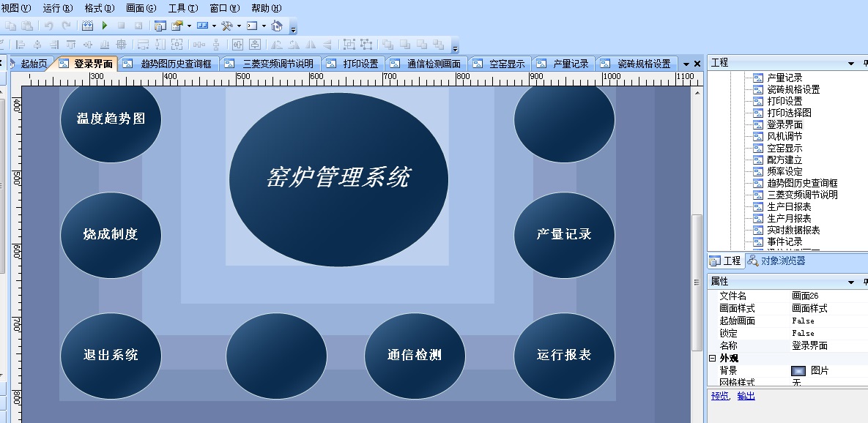Screen dimensions: 868x423
Task: Click the house icon in toolbar
Action: pyautogui.click(x=276, y=26)
